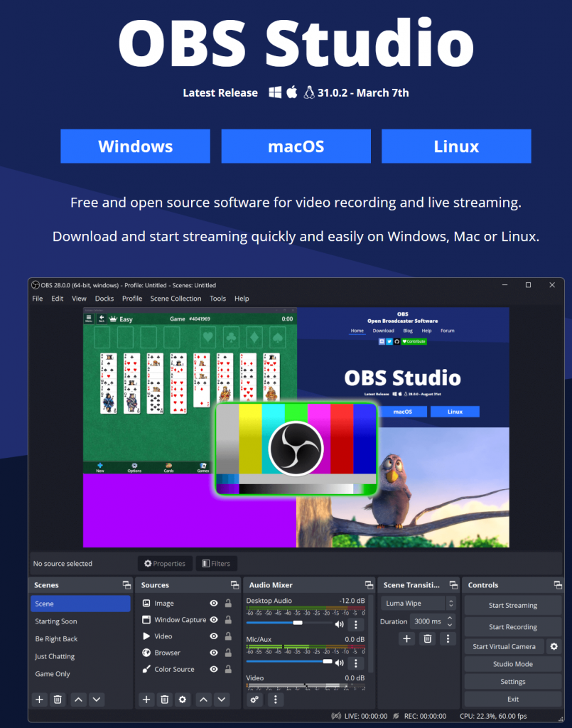Undock the Audio Mixer panel
Image resolution: width=572 pixels, height=728 pixels.
tap(369, 585)
